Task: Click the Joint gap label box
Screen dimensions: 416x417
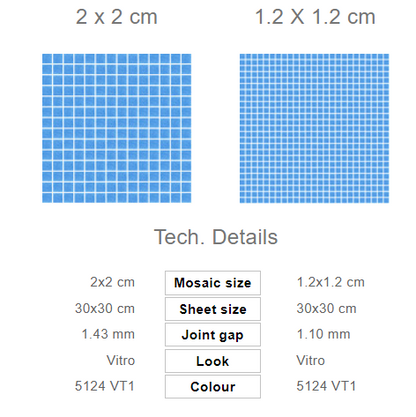Action: (213, 335)
